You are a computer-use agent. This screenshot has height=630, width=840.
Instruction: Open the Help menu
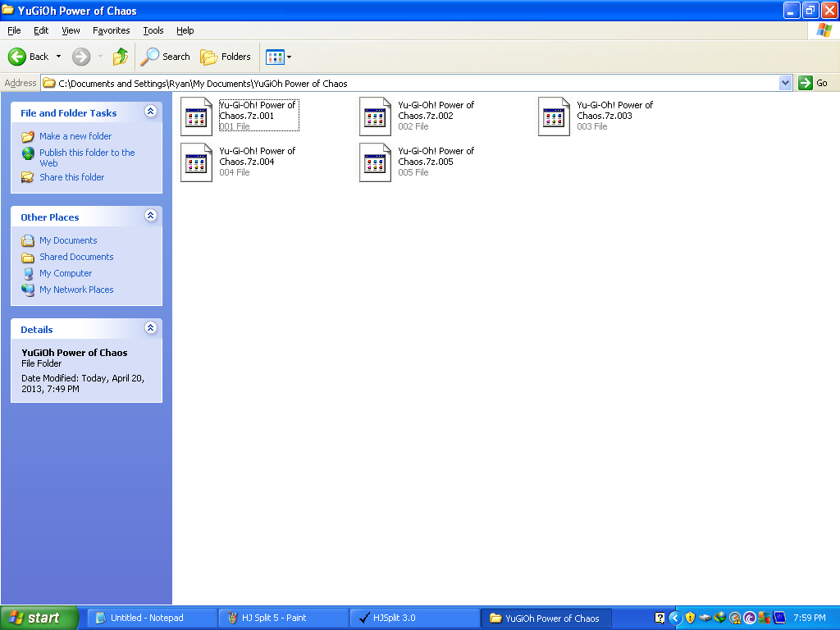click(185, 30)
